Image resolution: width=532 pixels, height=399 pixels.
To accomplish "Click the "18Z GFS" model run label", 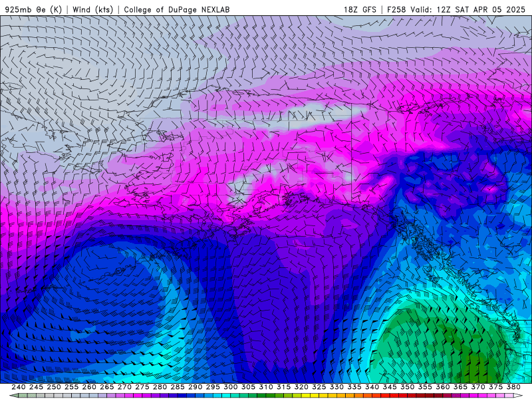I will pos(360,9).
